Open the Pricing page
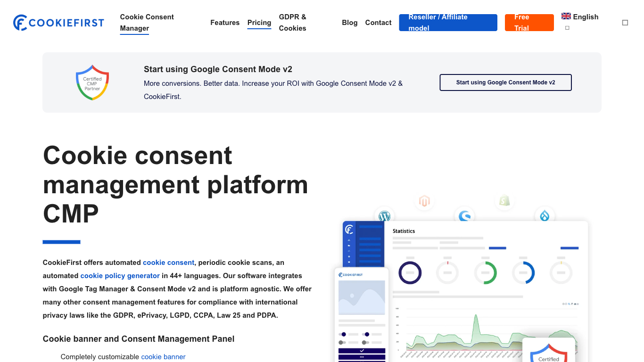 click(x=259, y=23)
